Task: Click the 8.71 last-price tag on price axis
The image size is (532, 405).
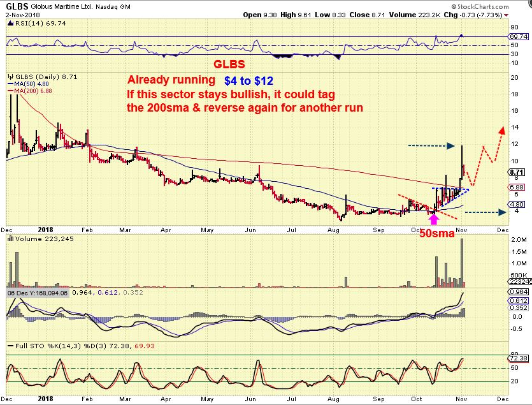Action: pos(517,173)
